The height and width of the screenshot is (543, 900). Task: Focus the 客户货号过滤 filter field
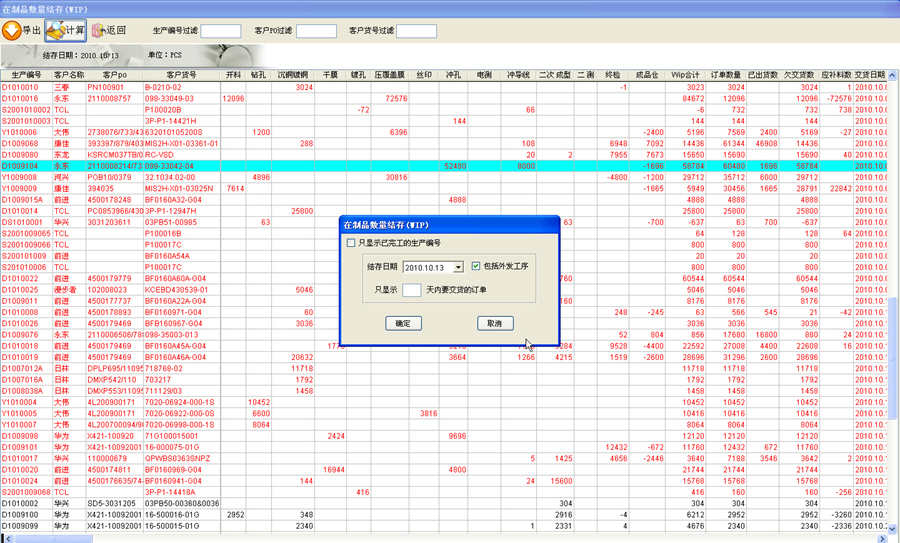click(417, 31)
